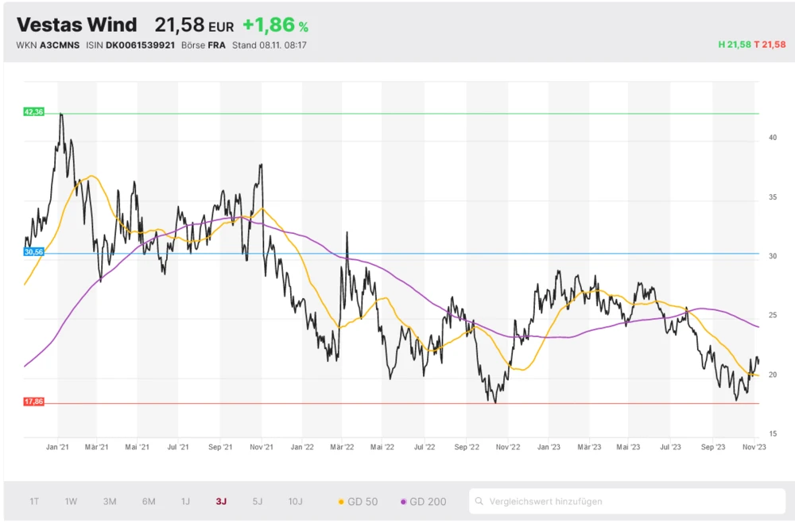Open the 1T intraday chart
This screenshot has width=795, height=532.
coord(33,502)
